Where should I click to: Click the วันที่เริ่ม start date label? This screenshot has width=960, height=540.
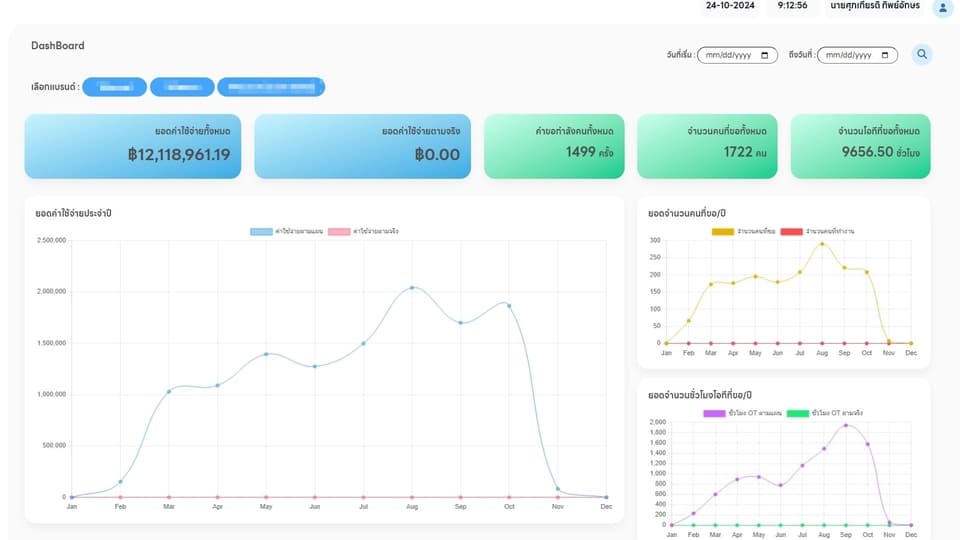click(x=680, y=55)
